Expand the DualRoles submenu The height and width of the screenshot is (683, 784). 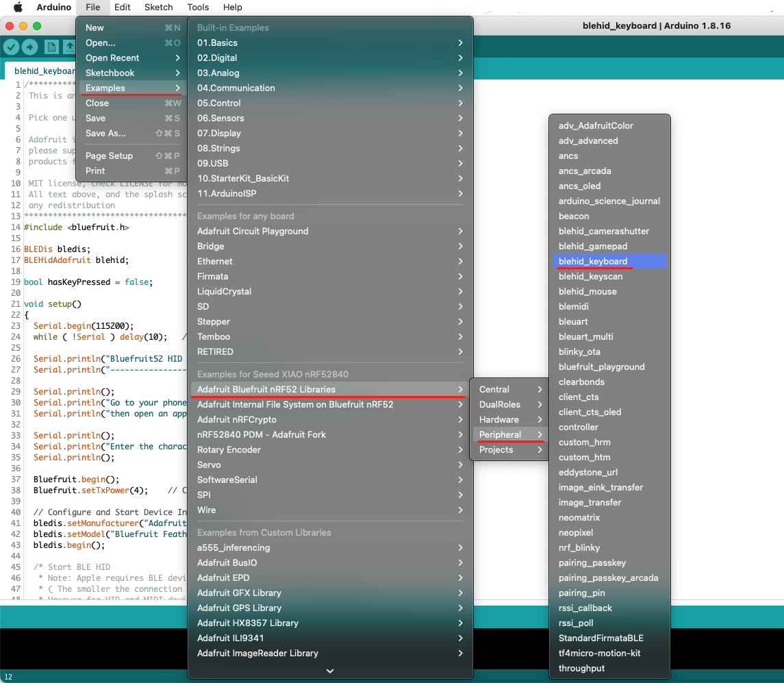coord(509,404)
